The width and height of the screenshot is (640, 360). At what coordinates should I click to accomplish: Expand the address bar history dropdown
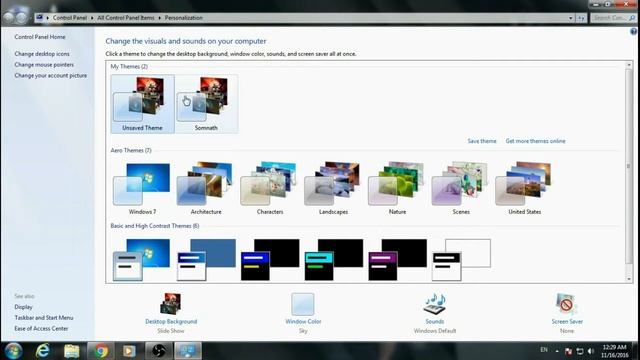click(x=571, y=18)
